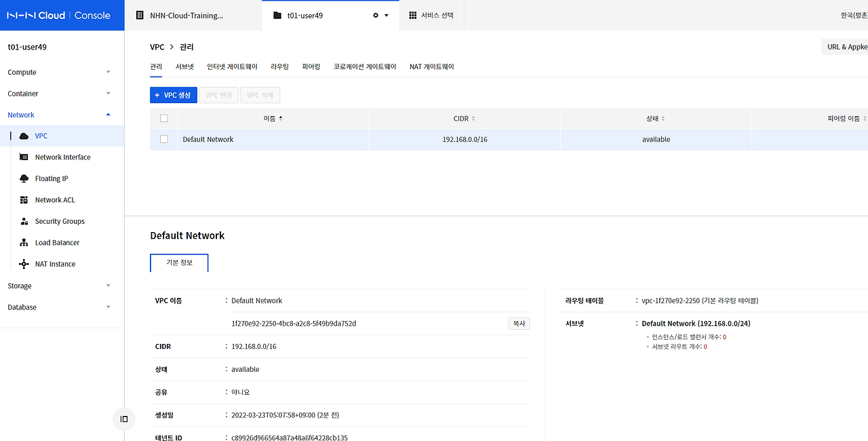Tick the Default Network row checkbox
The width and height of the screenshot is (868, 441).
163,139
